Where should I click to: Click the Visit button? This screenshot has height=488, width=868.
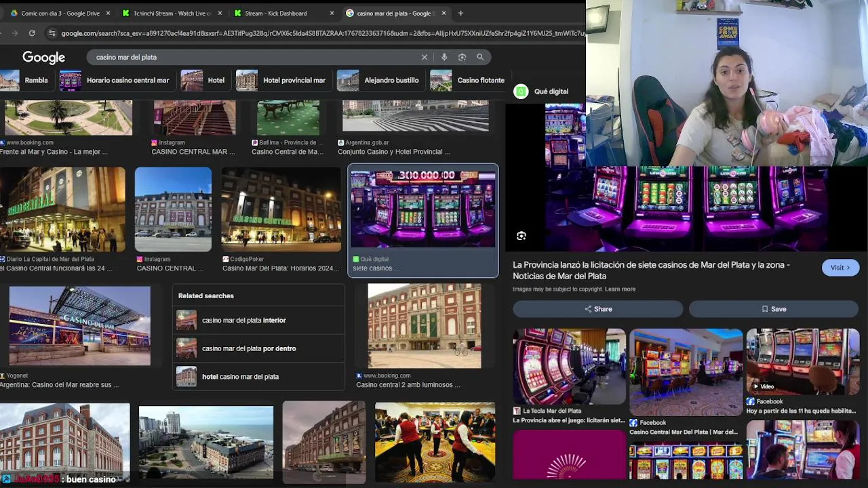pos(840,268)
